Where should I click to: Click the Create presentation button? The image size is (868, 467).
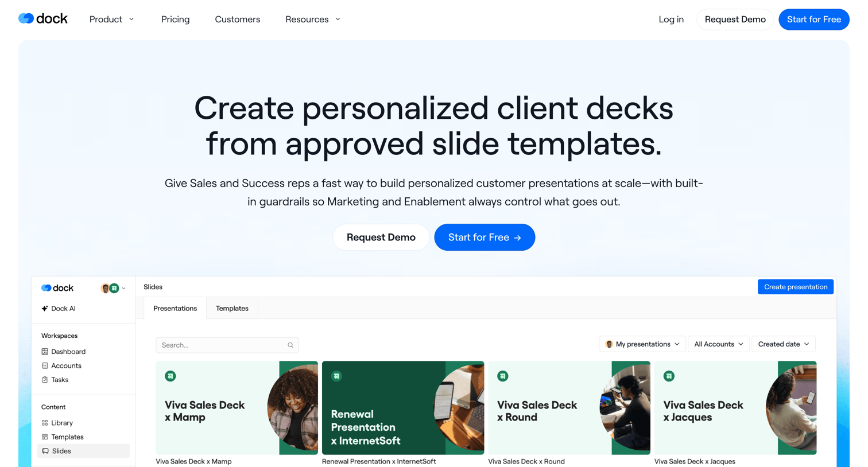pos(796,287)
